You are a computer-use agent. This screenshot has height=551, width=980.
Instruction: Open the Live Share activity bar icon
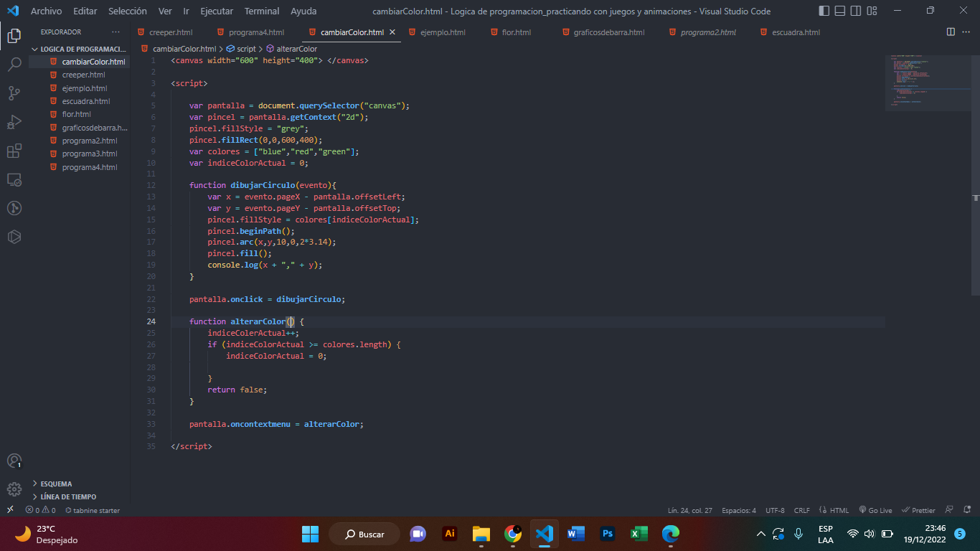coord(14,208)
